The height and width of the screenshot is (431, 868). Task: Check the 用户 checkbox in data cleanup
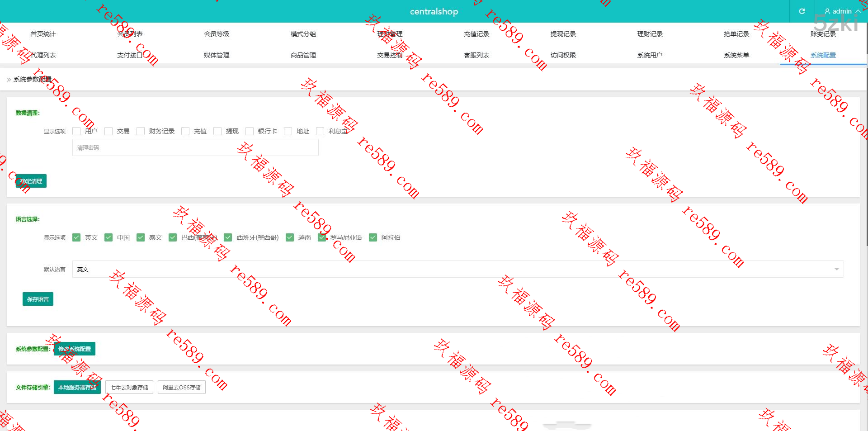[x=76, y=131]
